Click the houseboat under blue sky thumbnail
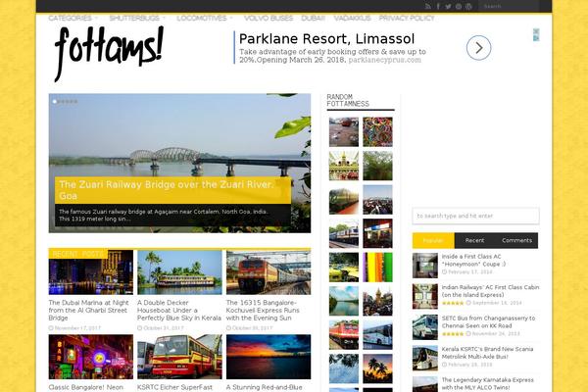The height and width of the screenshot is (392, 588). [x=179, y=272]
